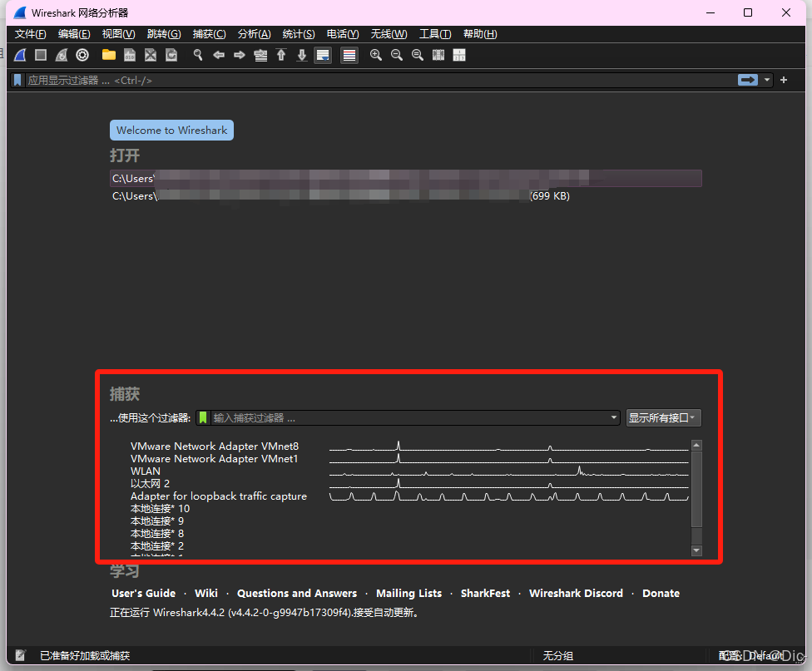The image size is (812, 671).
Task: Zoom out the main window text
Action: click(x=397, y=55)
